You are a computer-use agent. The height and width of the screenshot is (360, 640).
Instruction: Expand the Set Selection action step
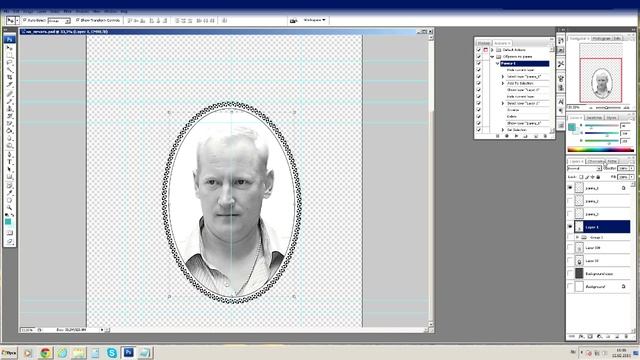tap(503, 130)
